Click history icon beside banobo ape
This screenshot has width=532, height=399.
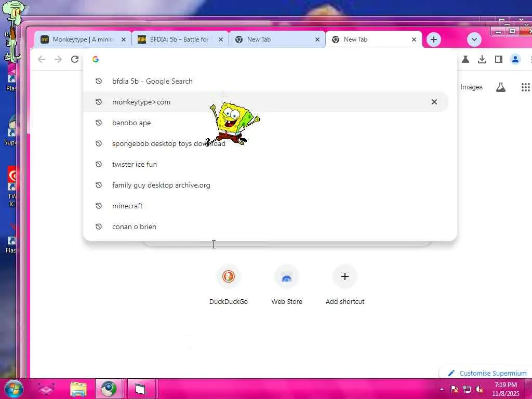(98, 123)
